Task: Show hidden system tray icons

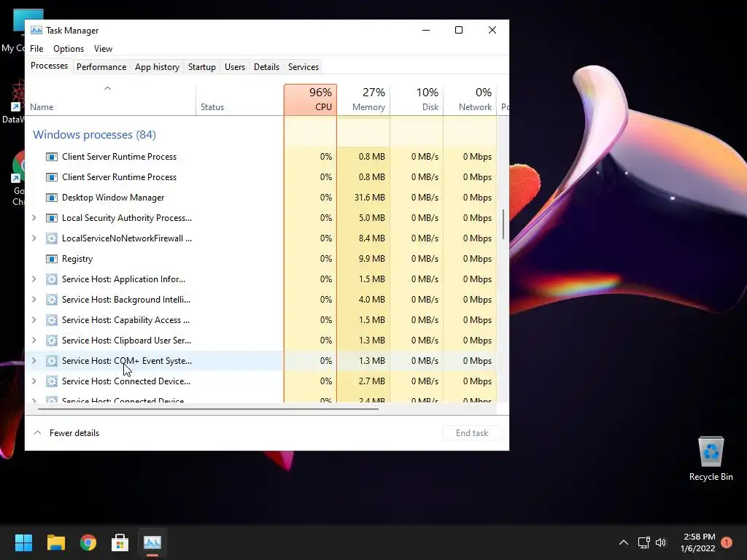Action: tap(623, 542)
